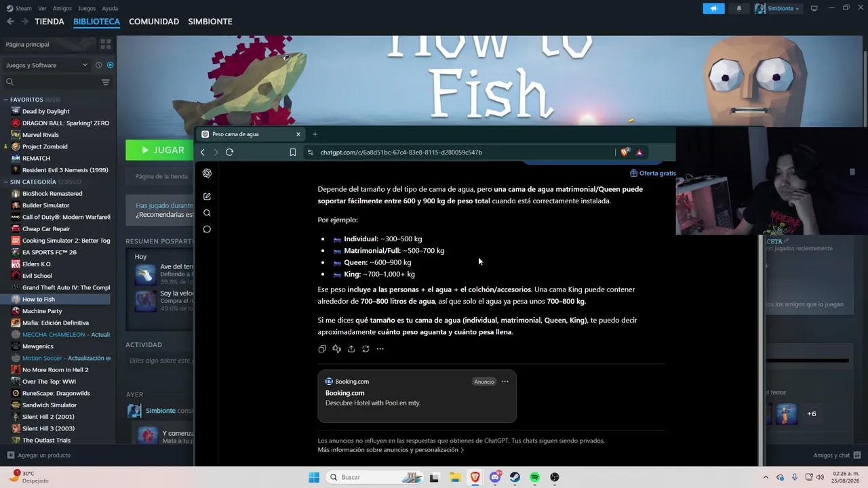The height and width of the screenshot is (488, 868).
Task: Rate the ChatGPT response with thumbs icon
Action: pyautogui.click(x=336, y=349)
